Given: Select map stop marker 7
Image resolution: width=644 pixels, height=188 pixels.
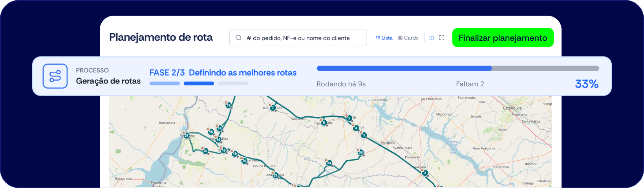Looking at the screenshot, I should pos(273,108).
